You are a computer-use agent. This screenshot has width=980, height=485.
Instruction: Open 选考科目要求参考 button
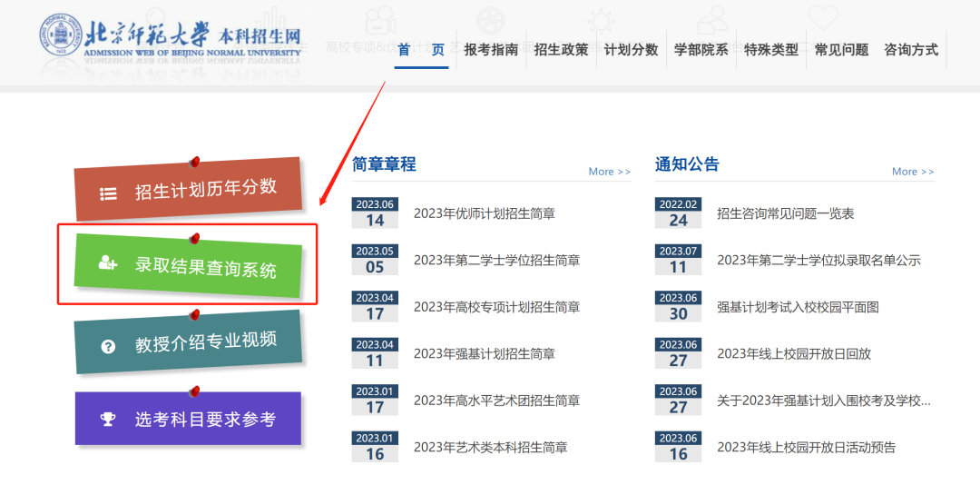click(x=188, y=419)
